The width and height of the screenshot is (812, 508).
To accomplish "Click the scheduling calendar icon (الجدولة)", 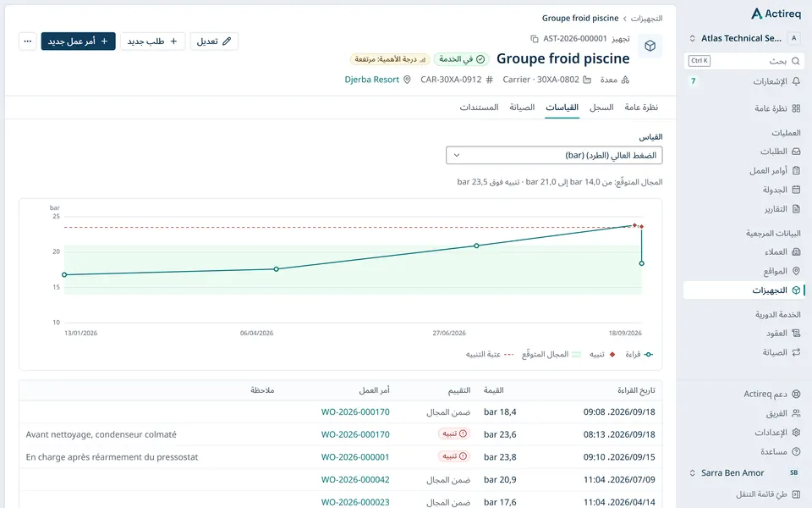I will [x=796, y=190].
